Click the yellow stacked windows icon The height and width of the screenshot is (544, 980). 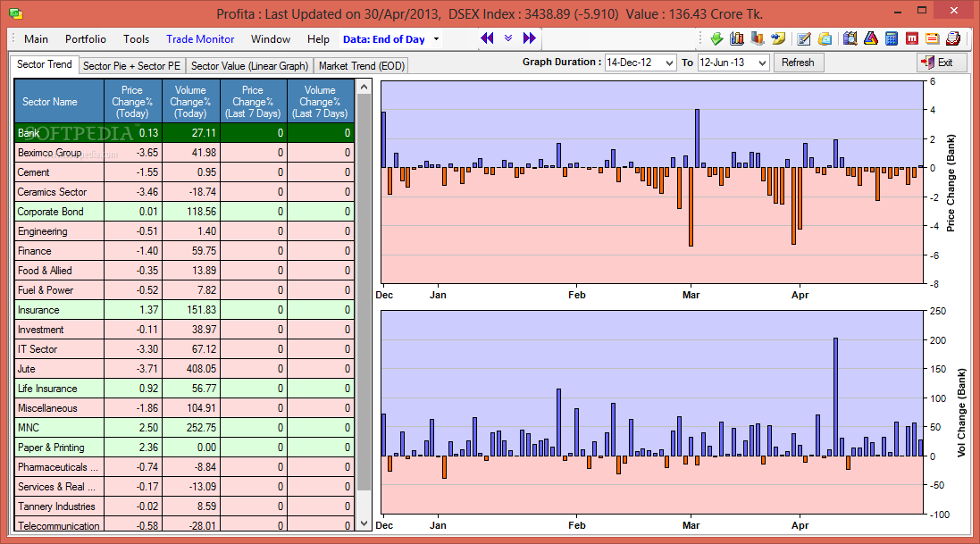[x=825, y=38]
